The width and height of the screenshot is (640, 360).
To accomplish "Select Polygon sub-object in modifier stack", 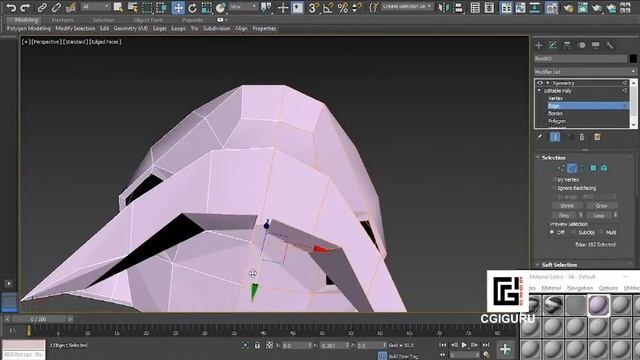I will point(557,121).
